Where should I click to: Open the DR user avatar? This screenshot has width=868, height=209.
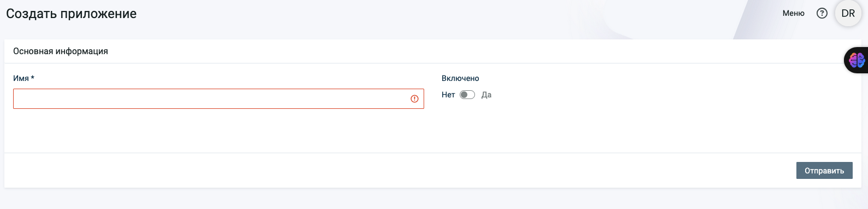[848, 13]
